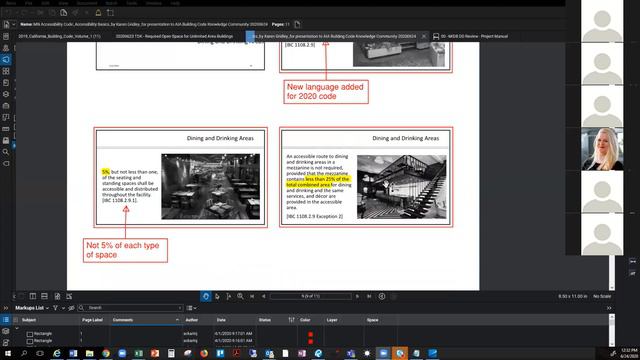Expand the bottom panel with double arrows
640x360 pixels.
(6, 308)
